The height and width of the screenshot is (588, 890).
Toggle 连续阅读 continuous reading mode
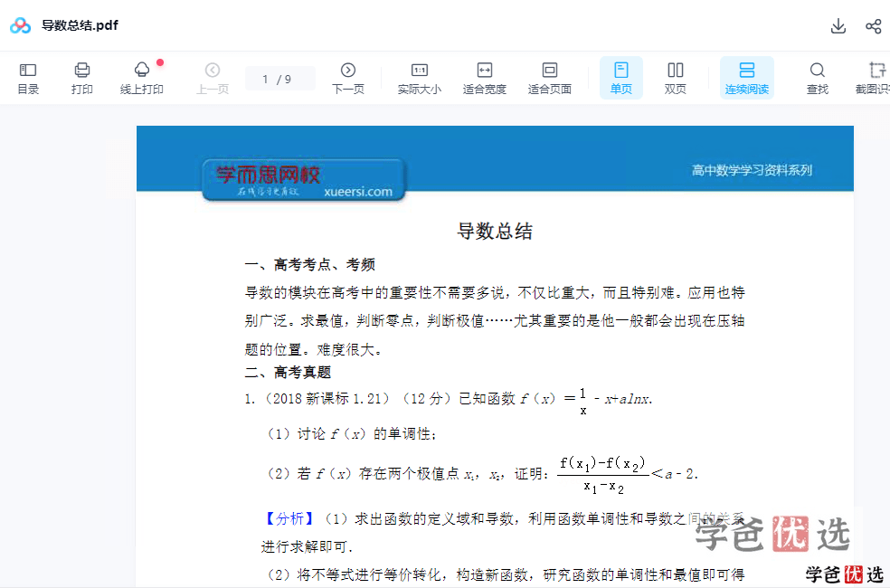[x=747, y=78]
